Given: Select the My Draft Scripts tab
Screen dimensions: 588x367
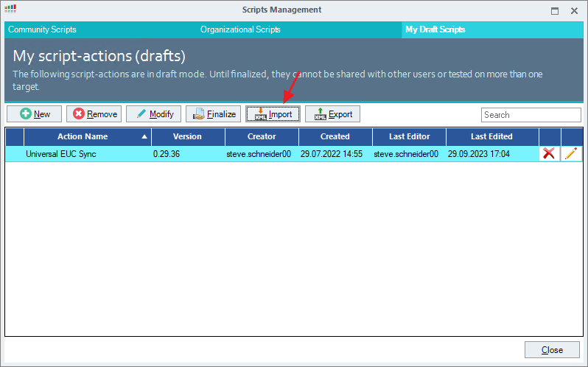Looking at the screenshot, I should tap(435, 30).
